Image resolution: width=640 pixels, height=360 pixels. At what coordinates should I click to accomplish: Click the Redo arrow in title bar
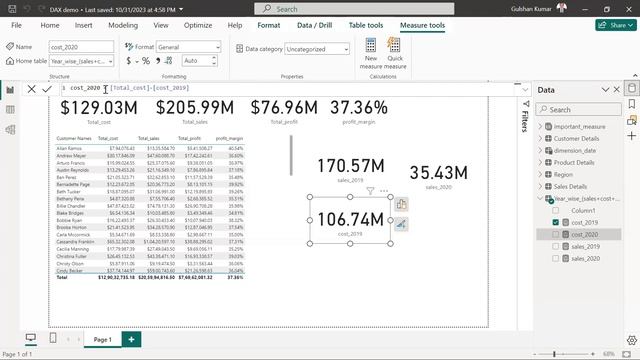tap(41, 9)
